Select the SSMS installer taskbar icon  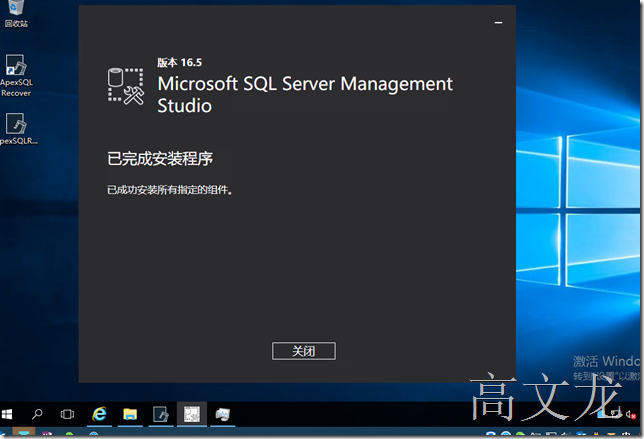coord(192,414)
